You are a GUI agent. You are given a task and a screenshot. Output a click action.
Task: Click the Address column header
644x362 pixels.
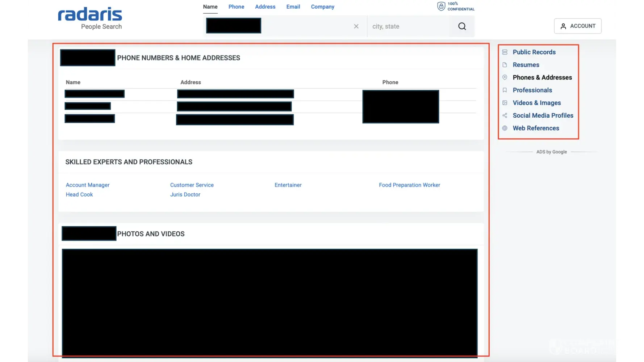point(191,82)
